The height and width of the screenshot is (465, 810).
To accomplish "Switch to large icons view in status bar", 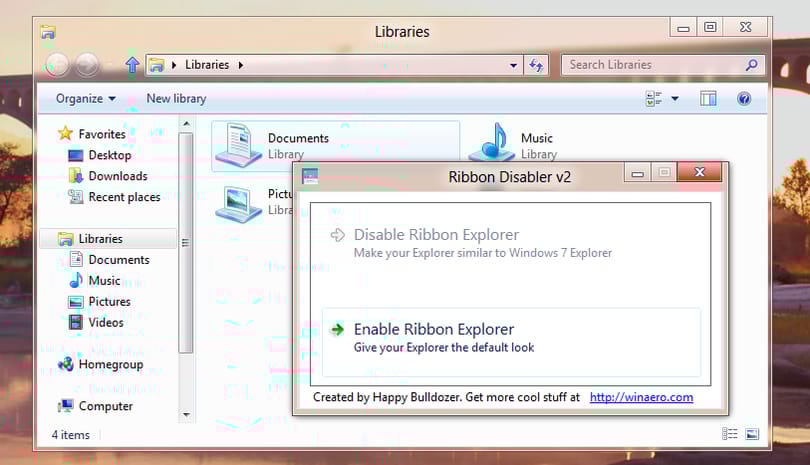I will coord(752,434).
